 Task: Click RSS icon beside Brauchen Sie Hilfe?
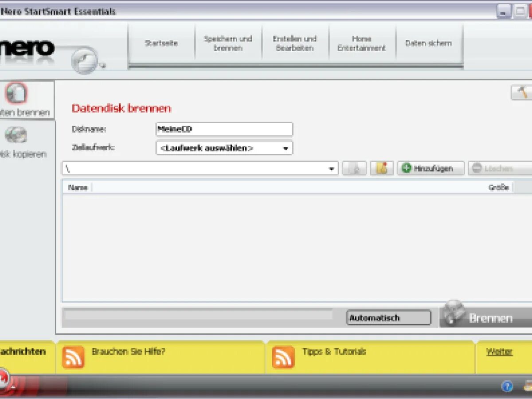tap(73, 357)
